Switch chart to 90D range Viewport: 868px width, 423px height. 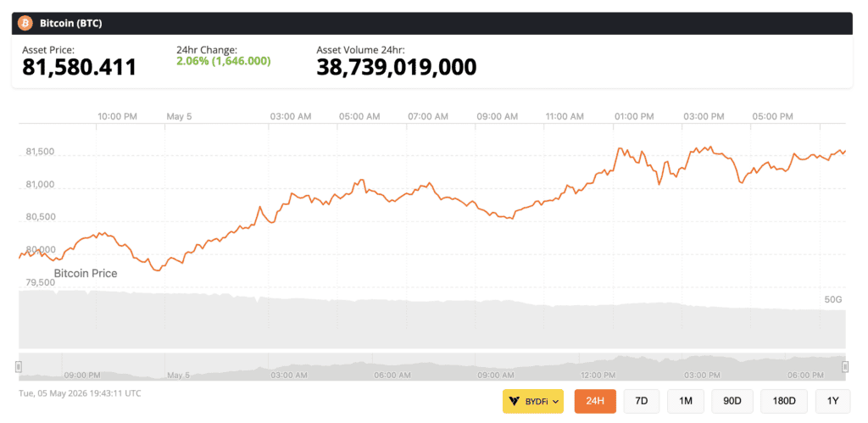pos(732,402)
